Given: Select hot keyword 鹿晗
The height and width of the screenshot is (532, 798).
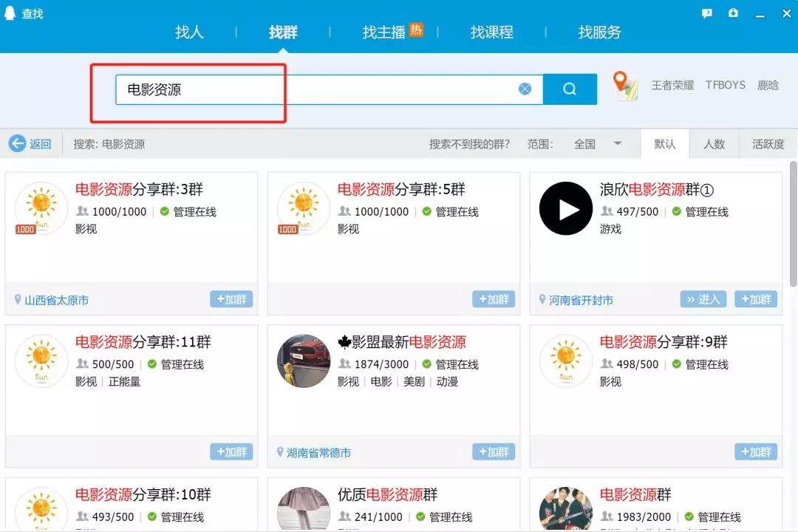Looking at the screenshot, I should tap(768, 85).
